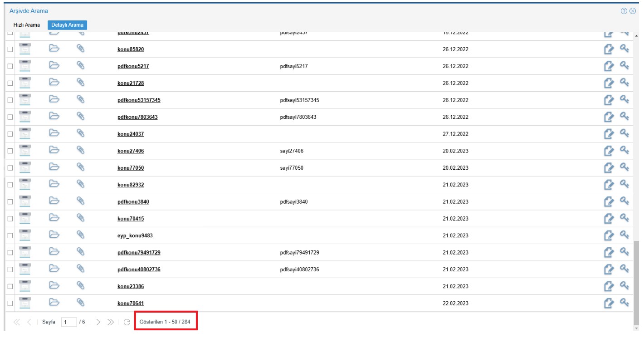Open the help icon in Arşivde Arama header
The height and width of the screenshot is (343, 644).
tap(624, 11)
